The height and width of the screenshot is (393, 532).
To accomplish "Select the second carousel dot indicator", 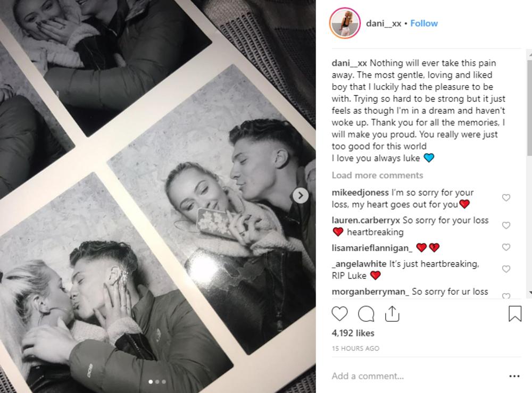I will pos(157,382).
